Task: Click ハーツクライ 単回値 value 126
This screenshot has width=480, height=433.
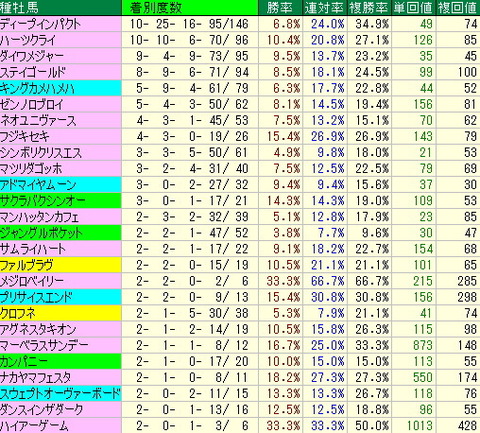Action: tap(423, 40)
